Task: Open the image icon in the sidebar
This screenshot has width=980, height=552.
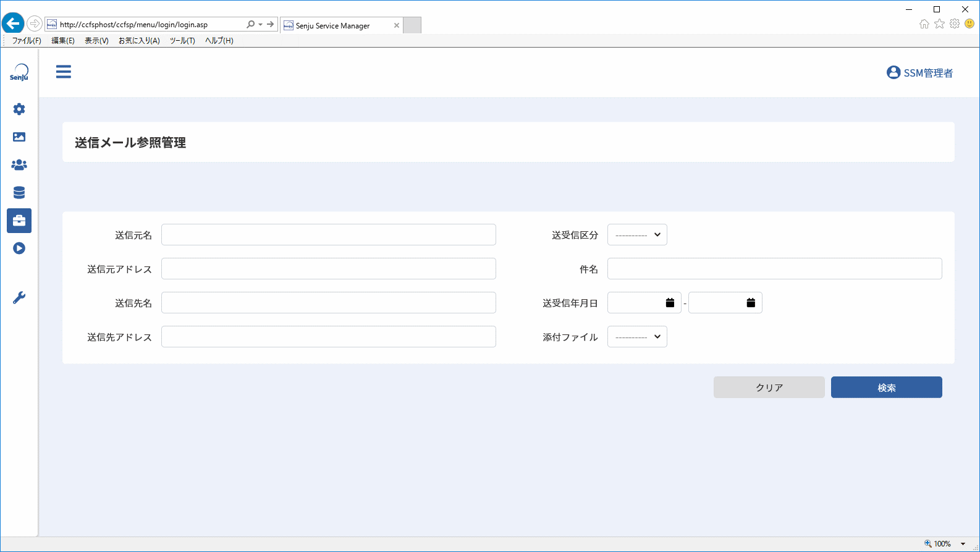Action: click(19, 137)
